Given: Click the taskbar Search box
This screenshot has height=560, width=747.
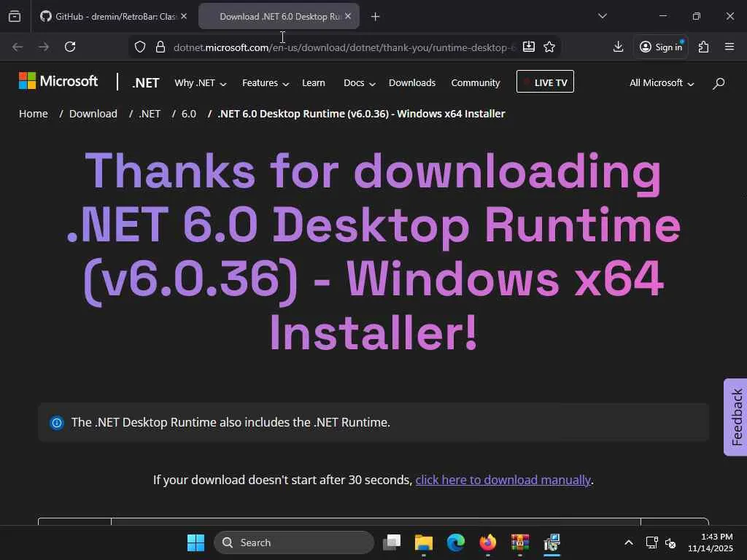Looking at the screenshot, I should click(294, 542).
